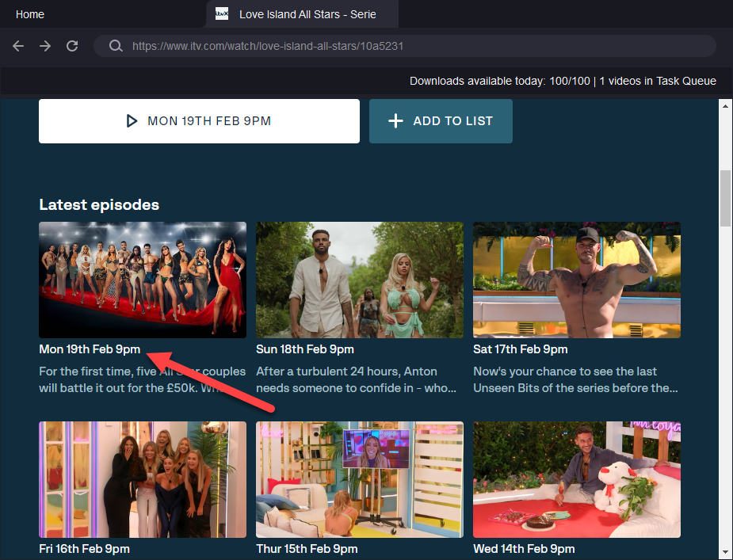Focus the URL address field
Image resolution: width=733 pixels, height=560 pixels.
coord(405,46)
